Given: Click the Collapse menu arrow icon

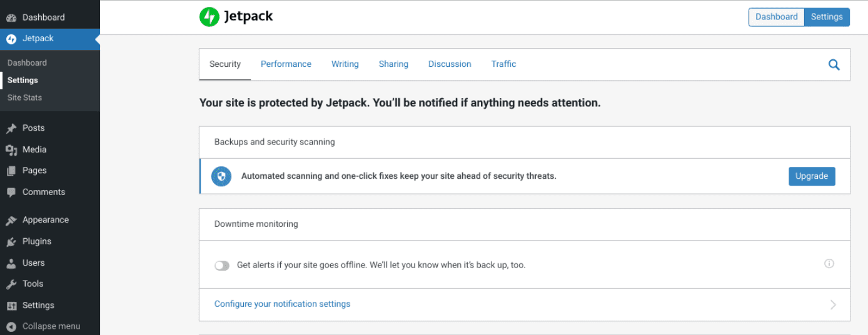Looking at the screenshot, I should pyautogui.click(x=11, y=326).
